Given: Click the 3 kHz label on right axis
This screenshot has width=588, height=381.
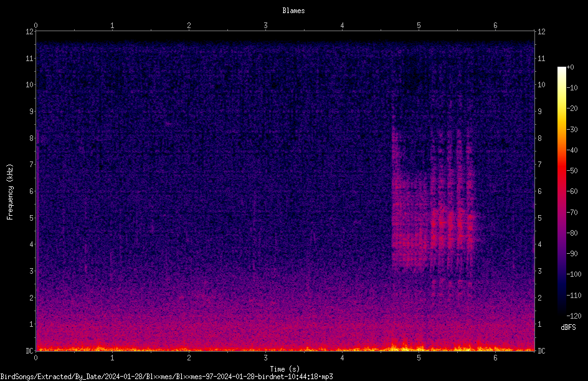Looking at the screenshot, I should 539,271.
